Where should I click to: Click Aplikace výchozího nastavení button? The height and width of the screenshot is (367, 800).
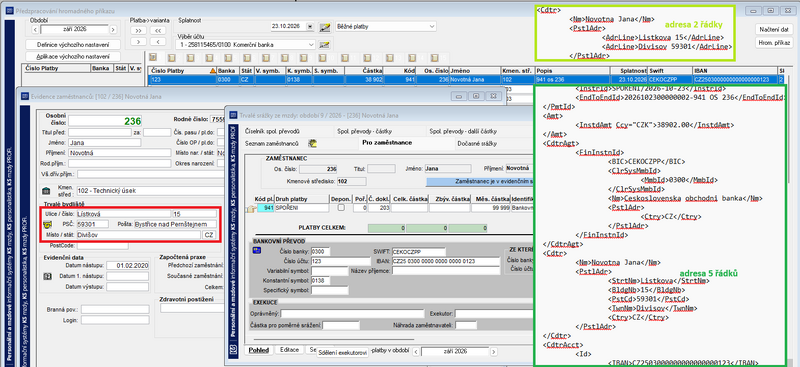[x=72, y=56]
